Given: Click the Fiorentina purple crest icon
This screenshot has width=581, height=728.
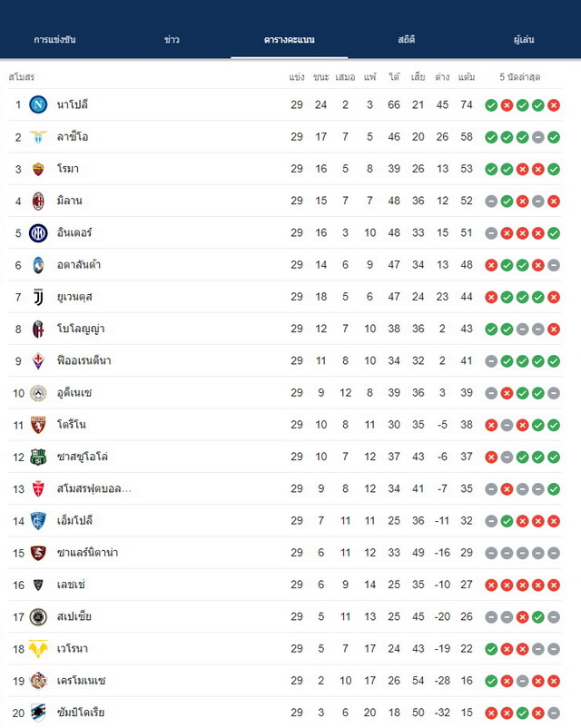Looking at the screenshot, I should pos(38,360).
